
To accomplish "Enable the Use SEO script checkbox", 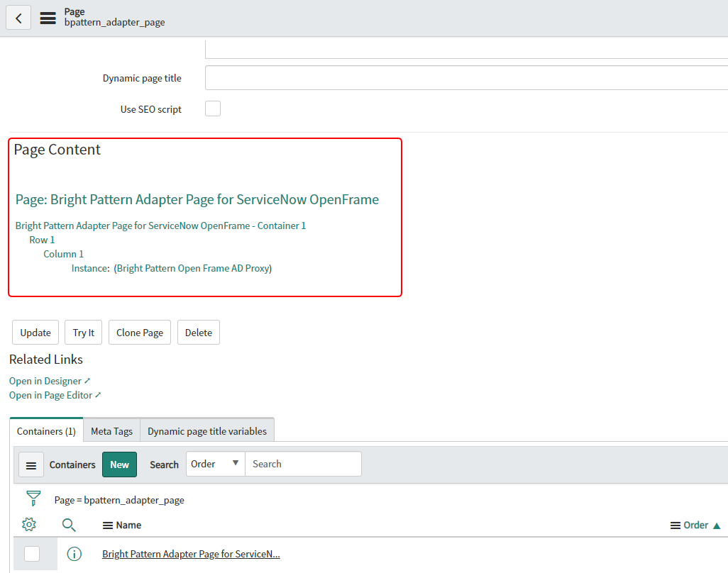I will coord(213,109).
